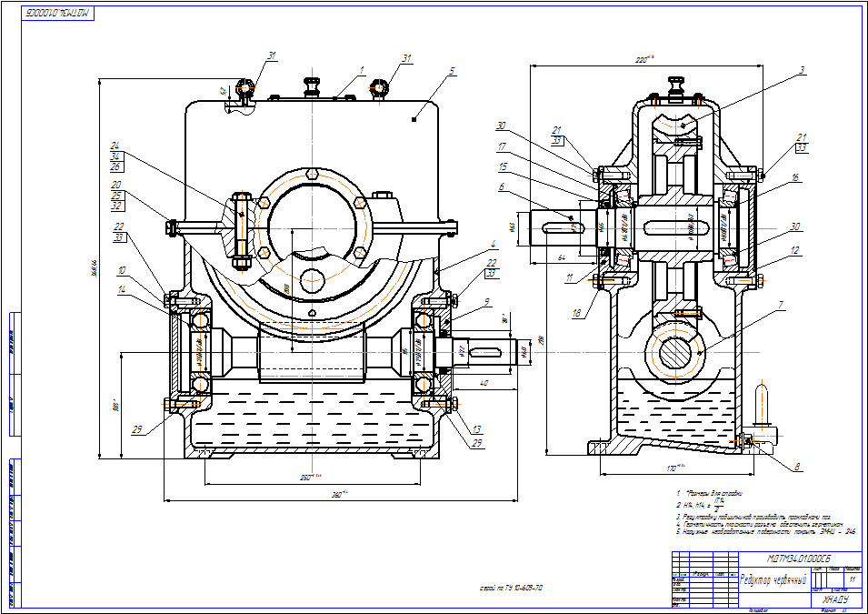Click the 250 base dimension value
Image resolution: width=868 pixels, height=614 pixels.
pyautogui.click(x=310, y=478)
